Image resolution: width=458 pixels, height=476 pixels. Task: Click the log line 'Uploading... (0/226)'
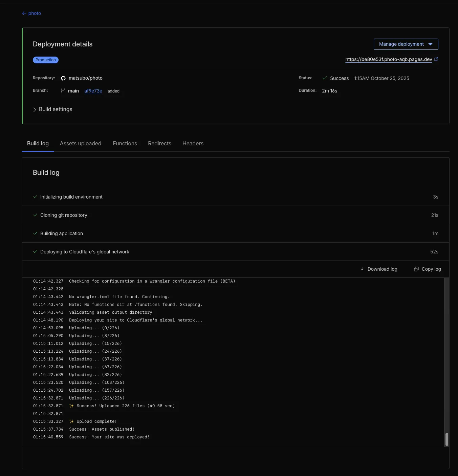pos(94,328)
